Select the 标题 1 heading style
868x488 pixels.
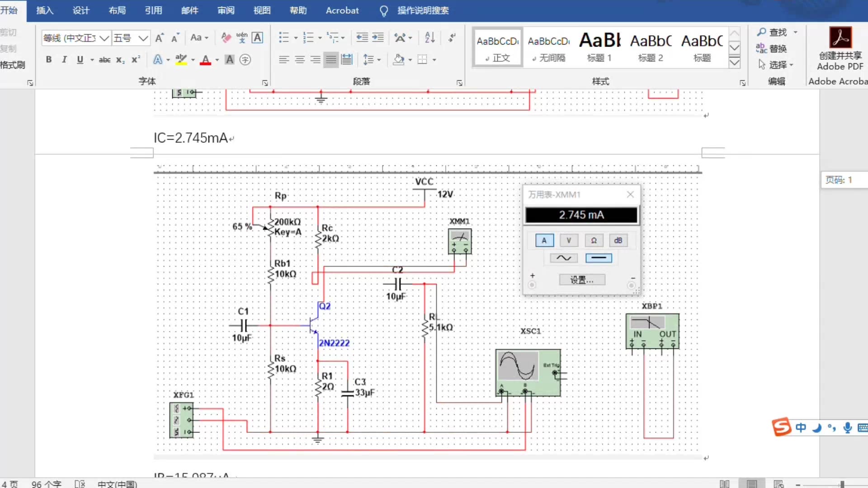coord(599,47)
